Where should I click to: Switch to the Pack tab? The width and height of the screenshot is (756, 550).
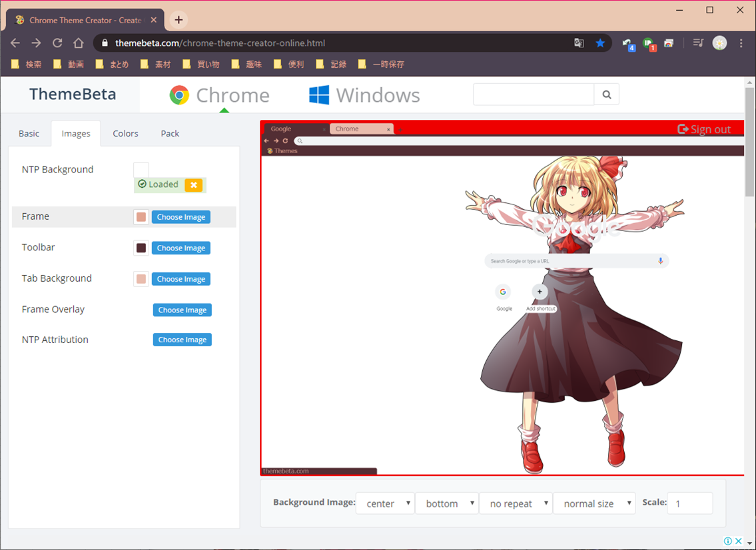coord(170,134)
